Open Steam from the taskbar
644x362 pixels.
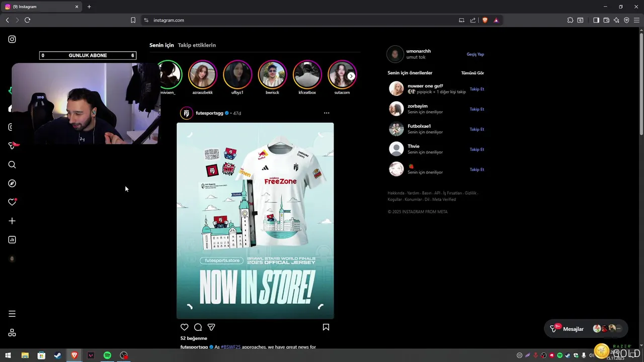(x=58, y=355)
